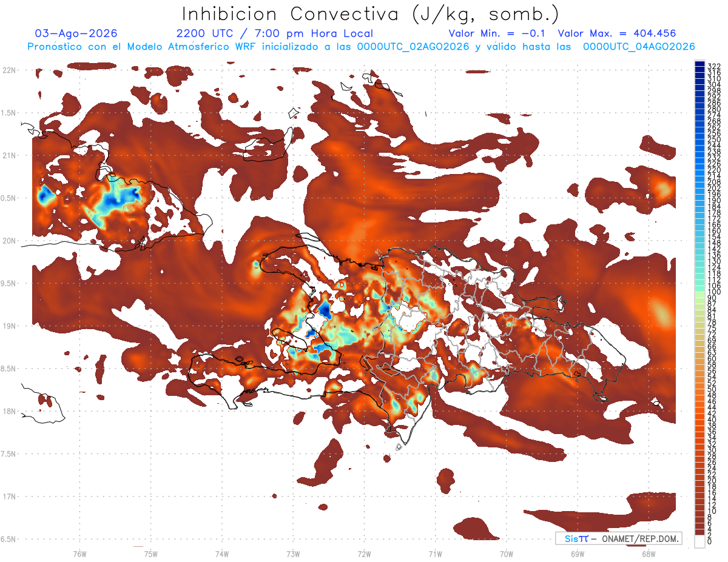Click the '2200 UTC / 7:00 pm Hora Local' label
Image resolution: width=728 pixels, height=562 pixels.
click(x=275, y=34)
